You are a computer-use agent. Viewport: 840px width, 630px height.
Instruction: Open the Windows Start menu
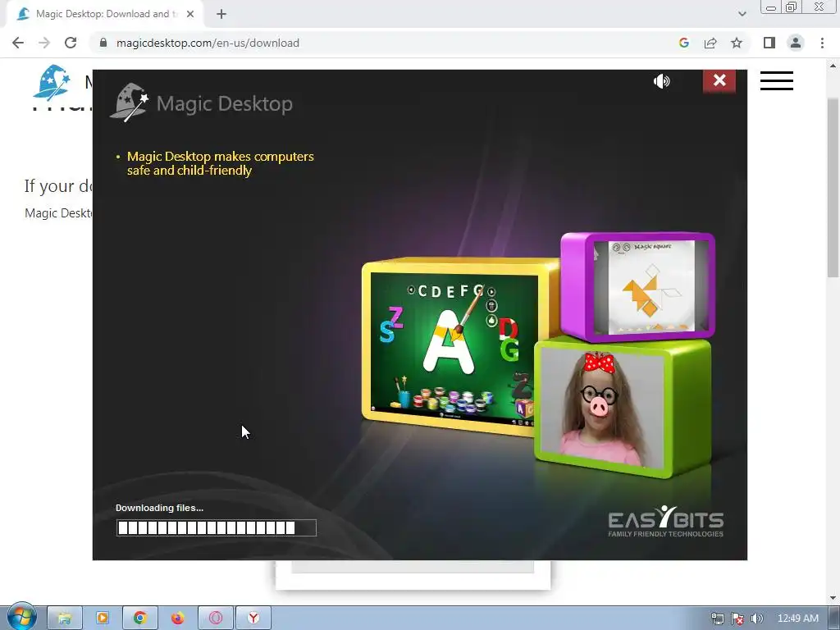(x=21, y=617)
